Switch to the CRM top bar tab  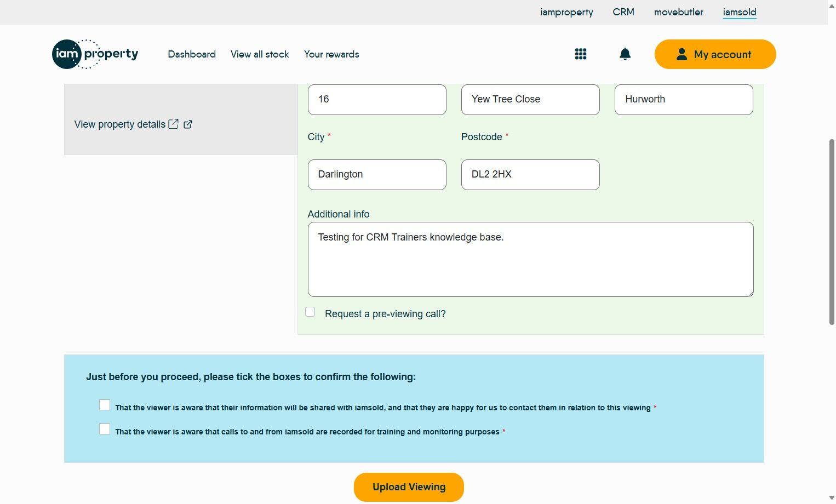[623, 12]
